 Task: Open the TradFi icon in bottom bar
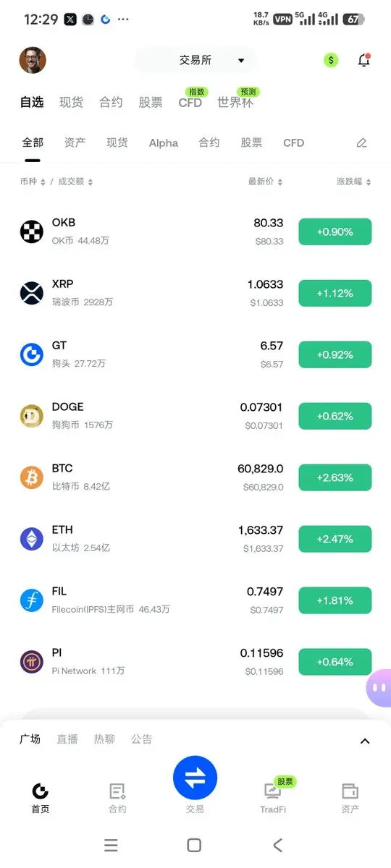tap(273, 791)
